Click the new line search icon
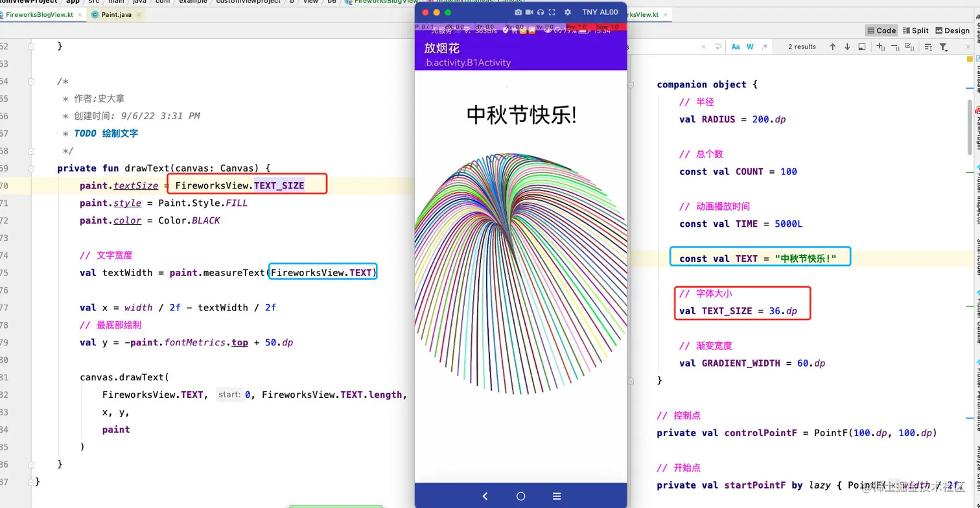The height and width of the screenshot is (508, 980). [717, 47]
